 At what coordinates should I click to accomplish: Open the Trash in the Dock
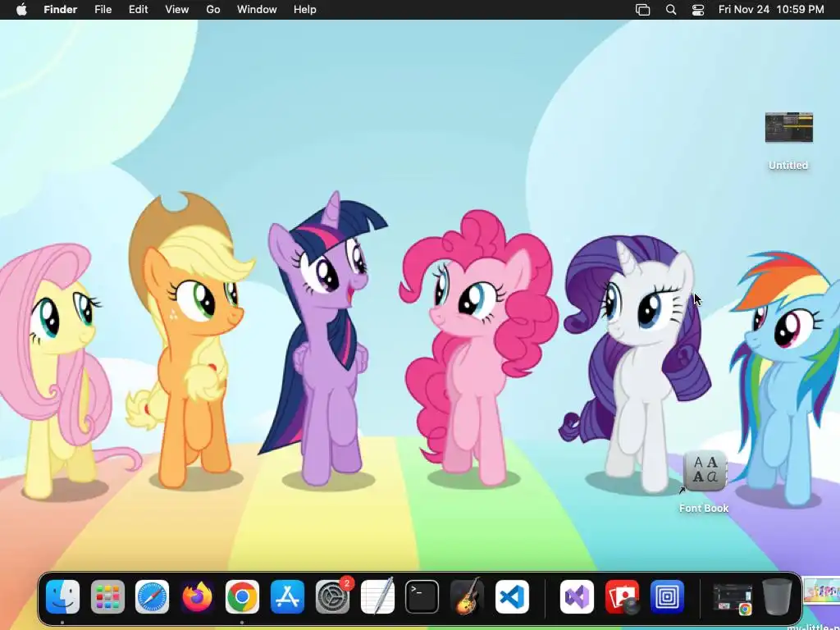pos(777,597)
